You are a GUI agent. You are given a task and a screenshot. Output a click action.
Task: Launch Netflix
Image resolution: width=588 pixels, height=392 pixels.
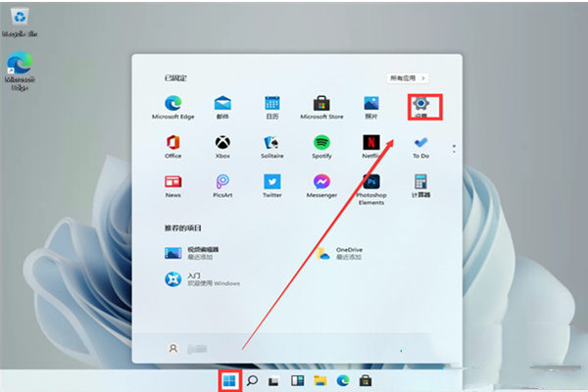pos(371,147)
